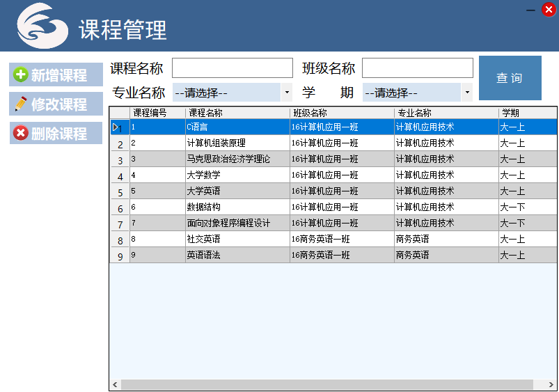
Task: Click 大一上 in the 大学英语 row
Action: (528, 191)
